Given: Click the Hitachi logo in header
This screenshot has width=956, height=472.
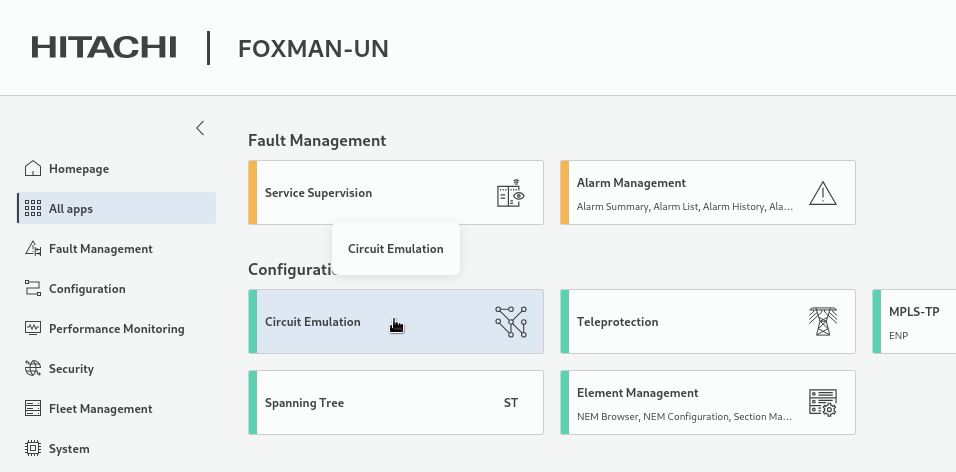Looking at the screenshot, I should pyautogui.click(x=104, y=48).
